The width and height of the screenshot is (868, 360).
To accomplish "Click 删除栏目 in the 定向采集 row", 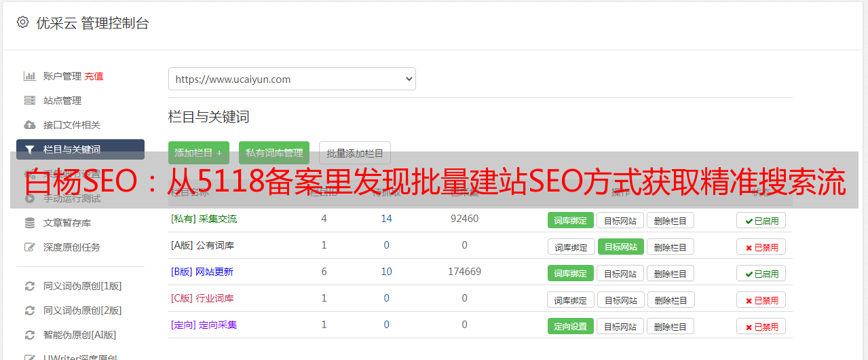I will pos(671,326).
